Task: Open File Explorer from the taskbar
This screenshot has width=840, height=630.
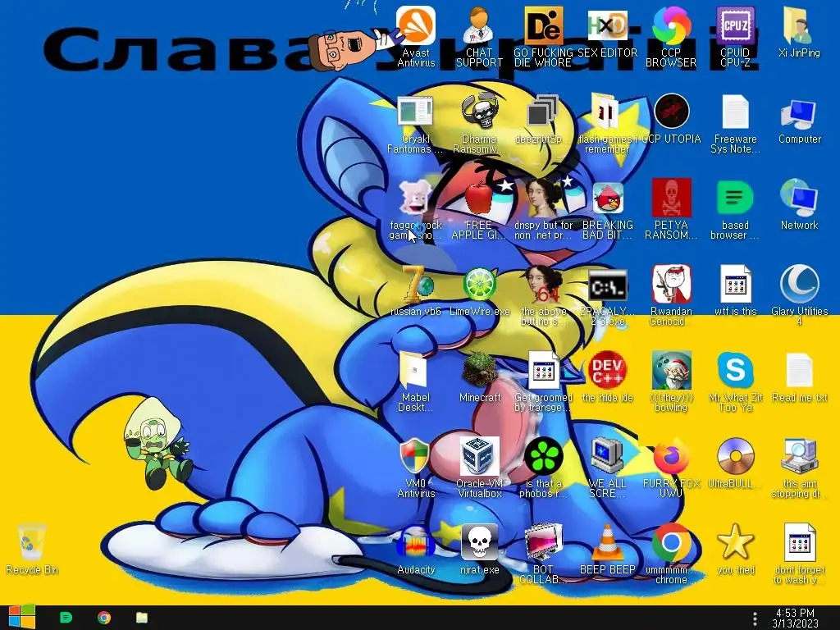Action: [x=141, y=618]
